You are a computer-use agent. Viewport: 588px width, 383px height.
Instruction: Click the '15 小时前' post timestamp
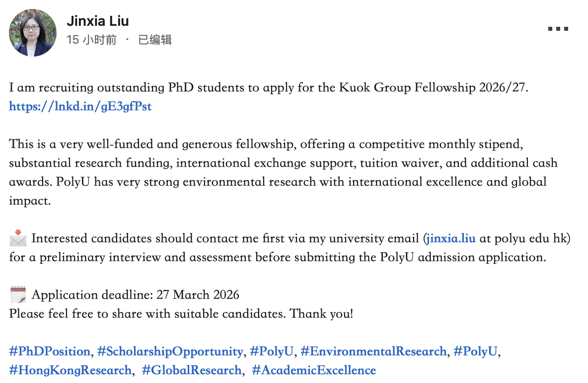(91, 40)
